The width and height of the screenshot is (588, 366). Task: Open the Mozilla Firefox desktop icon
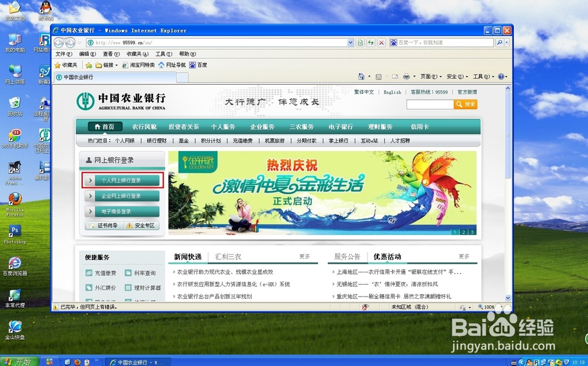point(15,204)
